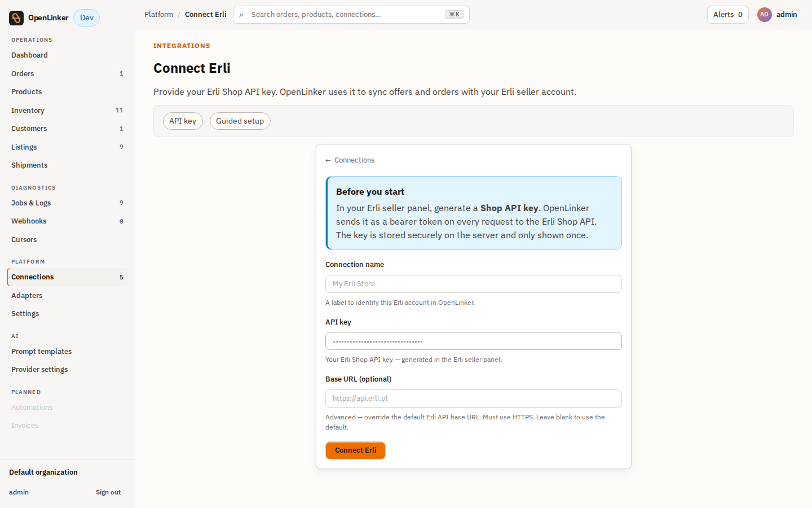The height and width of the screenshot is (508, 812).
Task: Open Cursors diagnostics page
Action: pyautogui.click(x=67, y=240)
